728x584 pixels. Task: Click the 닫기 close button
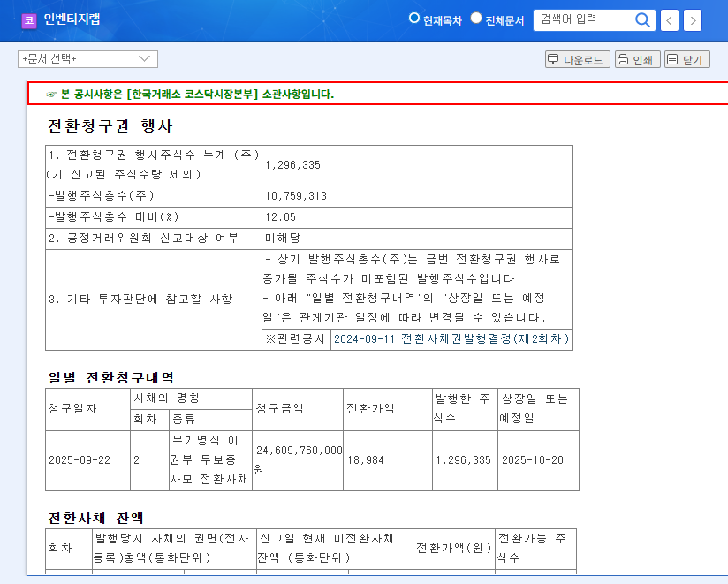(687, 59)
